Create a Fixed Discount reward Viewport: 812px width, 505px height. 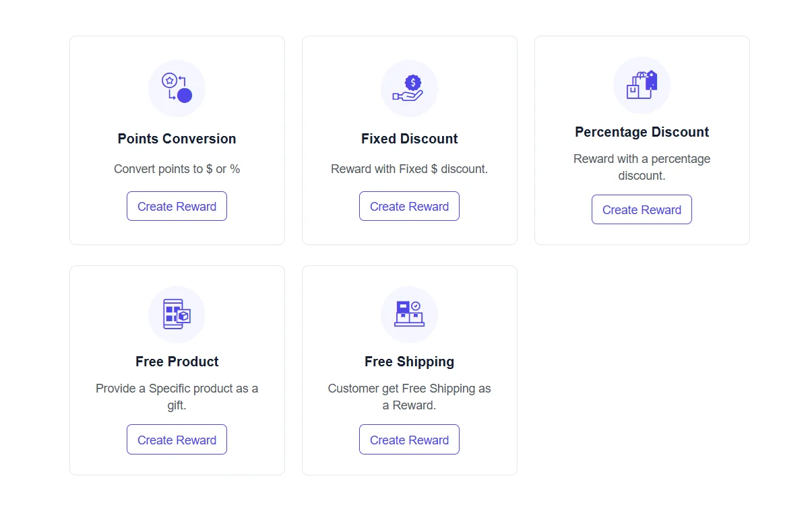[409, 206]
